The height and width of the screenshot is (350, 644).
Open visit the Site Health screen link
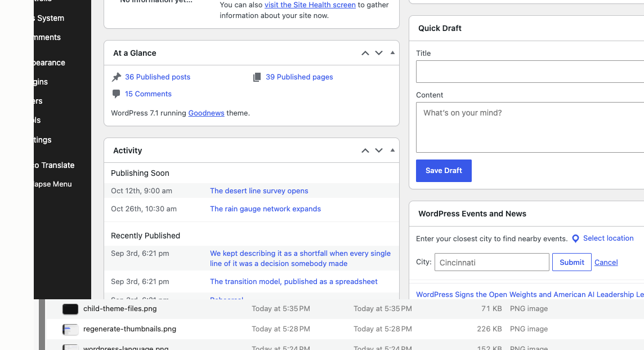pyautogui.click(x=310, y=5)
